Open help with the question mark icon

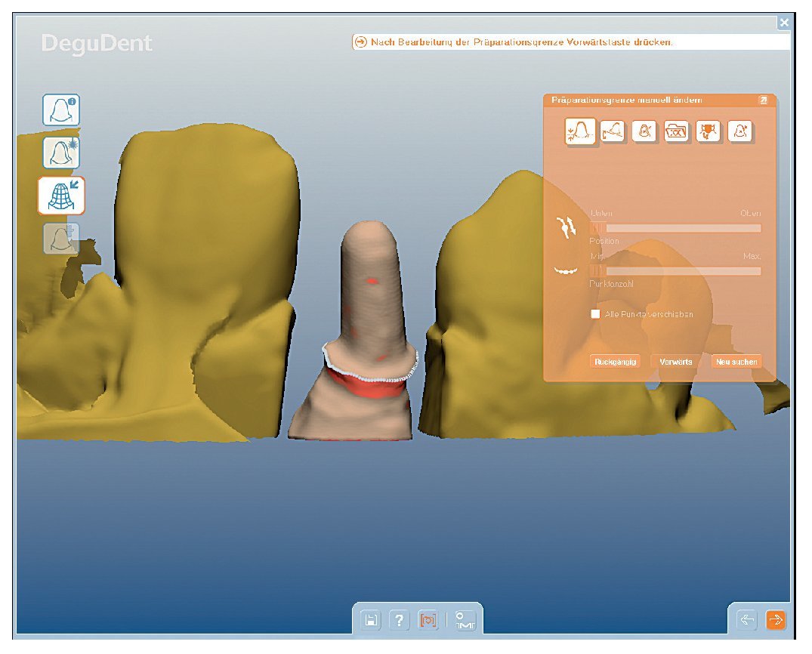[400, 620]
